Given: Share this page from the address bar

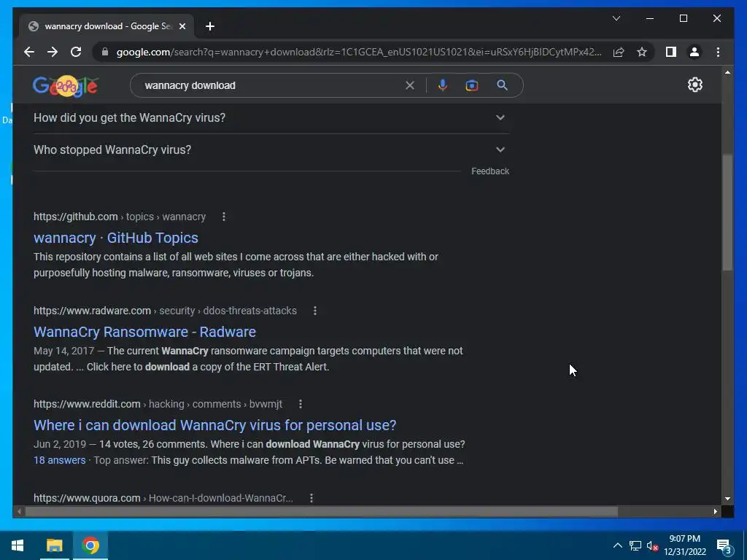Looking at the screenshot, I should (x=619, y=52).
